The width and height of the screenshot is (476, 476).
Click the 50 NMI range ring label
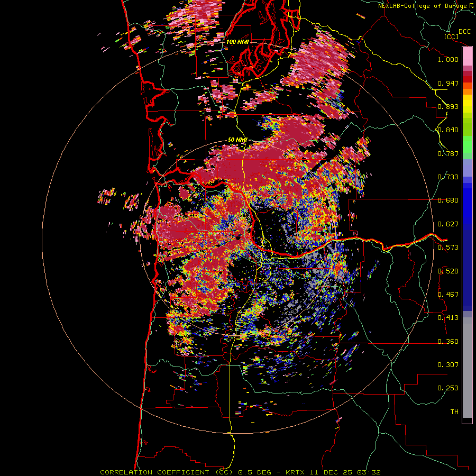237,140
